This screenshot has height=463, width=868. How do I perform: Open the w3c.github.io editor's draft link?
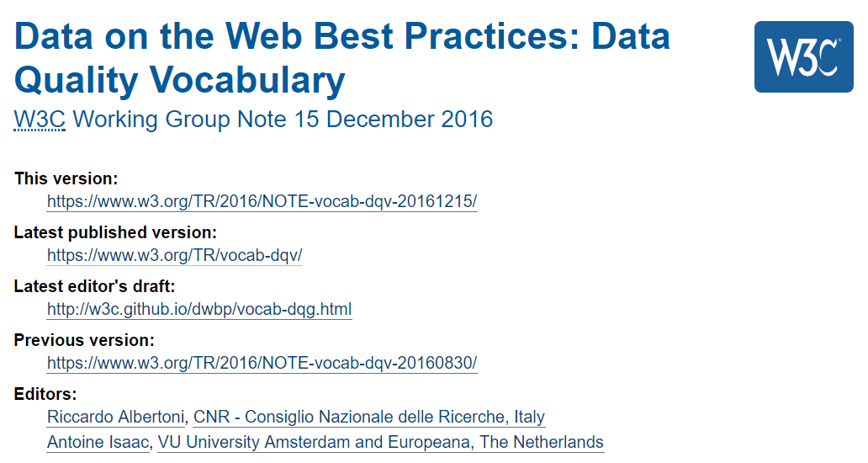click(x=199, y=309)
